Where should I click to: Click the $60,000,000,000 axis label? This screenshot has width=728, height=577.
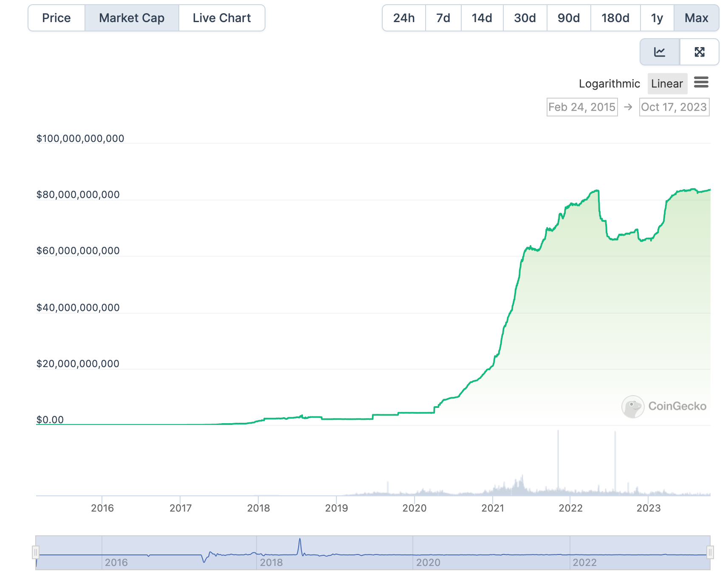pos(78,251)
